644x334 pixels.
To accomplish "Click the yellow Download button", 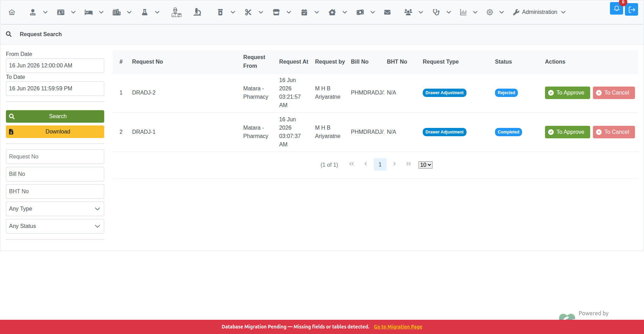I will point(55,132).
